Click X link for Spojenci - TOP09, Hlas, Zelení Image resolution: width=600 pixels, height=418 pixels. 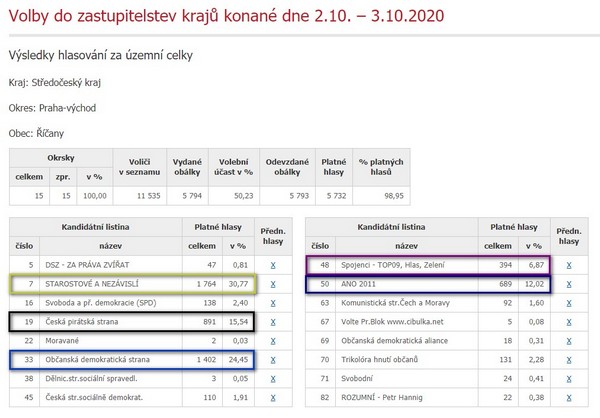coord(568,267)
